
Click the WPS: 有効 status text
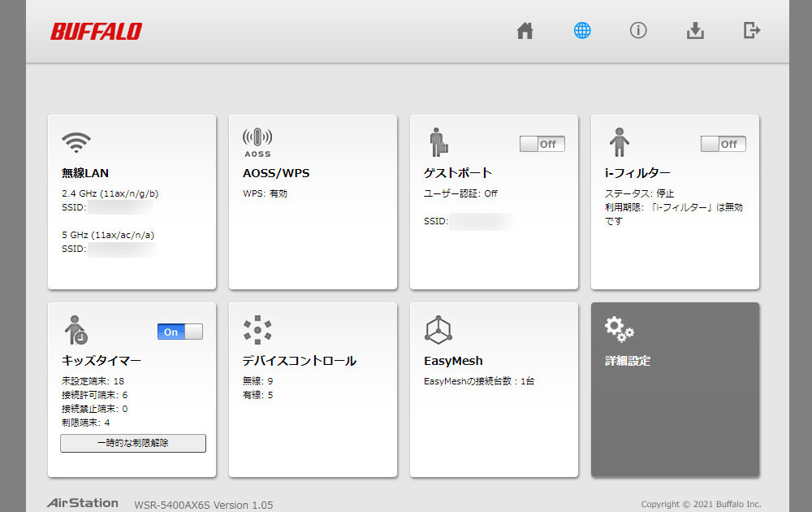[266, 193]
